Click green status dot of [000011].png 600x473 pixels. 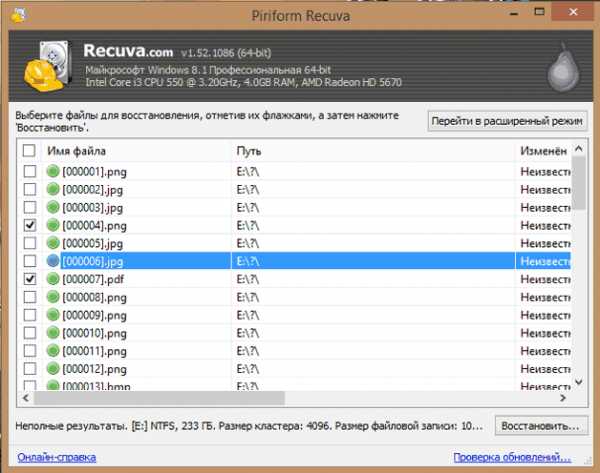click(x=53, y=351)
